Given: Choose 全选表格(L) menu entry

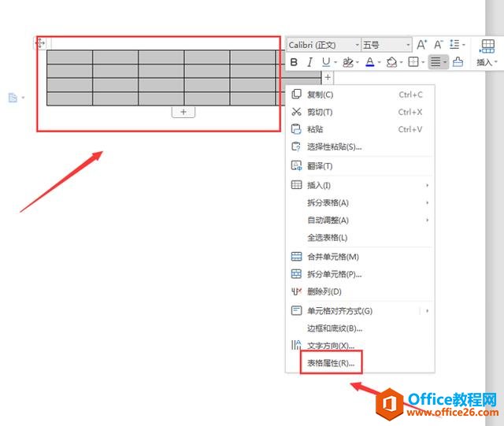Looking at the screenshot, I should tap(360, 238).
